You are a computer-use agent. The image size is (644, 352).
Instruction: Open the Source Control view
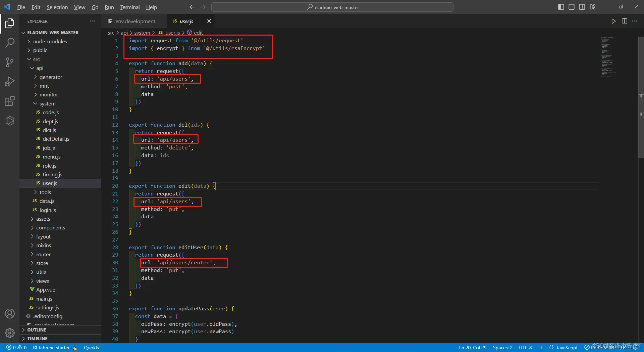click(x=10, y=62)
